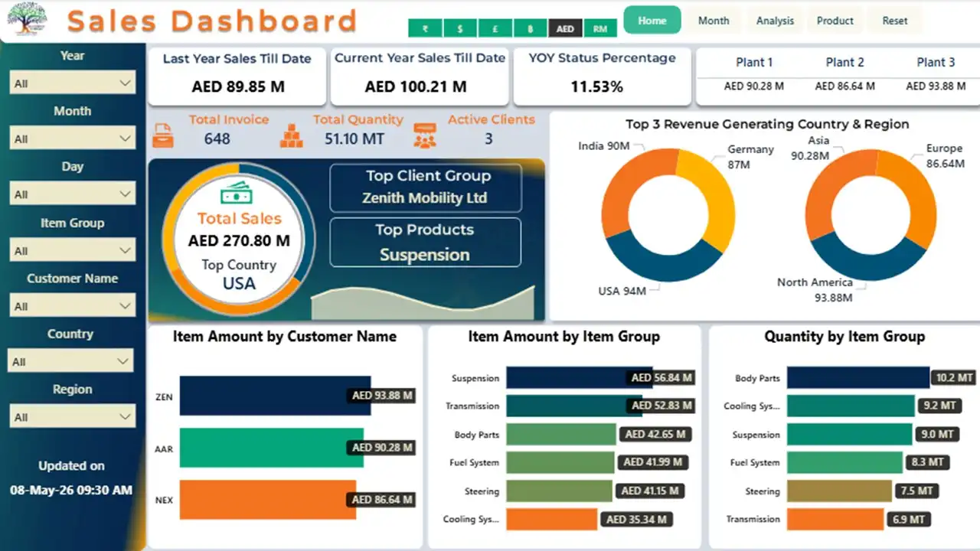Switch currency to Pound symbol

click(x=495, y=28)
